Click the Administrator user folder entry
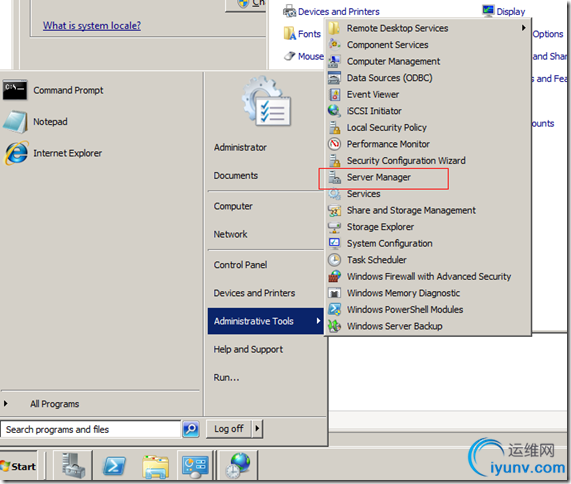 (x=240, y=147)
